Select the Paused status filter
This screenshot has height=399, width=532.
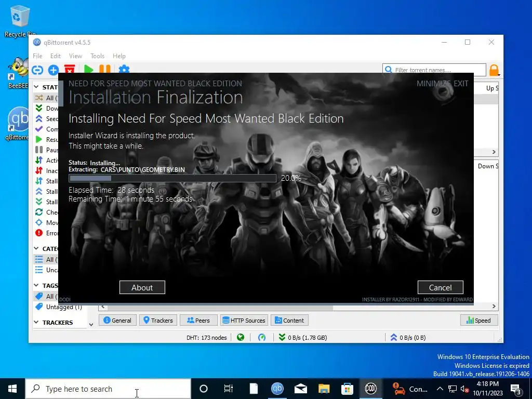46,150
